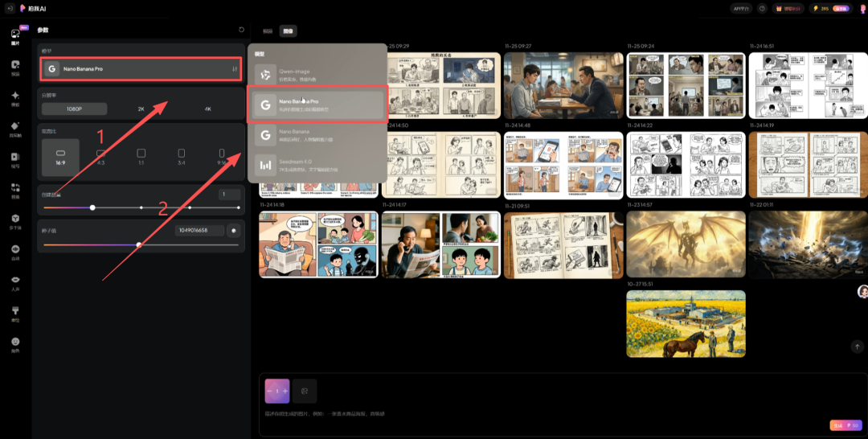868x439 pixels.
Task: Click the random seed dice icon
Action: 234,230
